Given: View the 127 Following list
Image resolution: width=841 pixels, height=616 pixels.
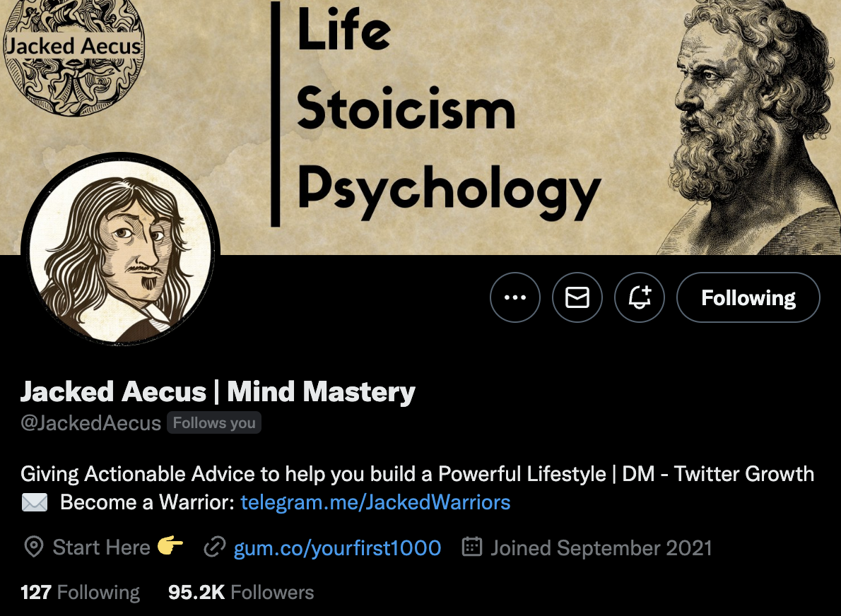Looking at the screenshot, I should (x=80, y=593).
